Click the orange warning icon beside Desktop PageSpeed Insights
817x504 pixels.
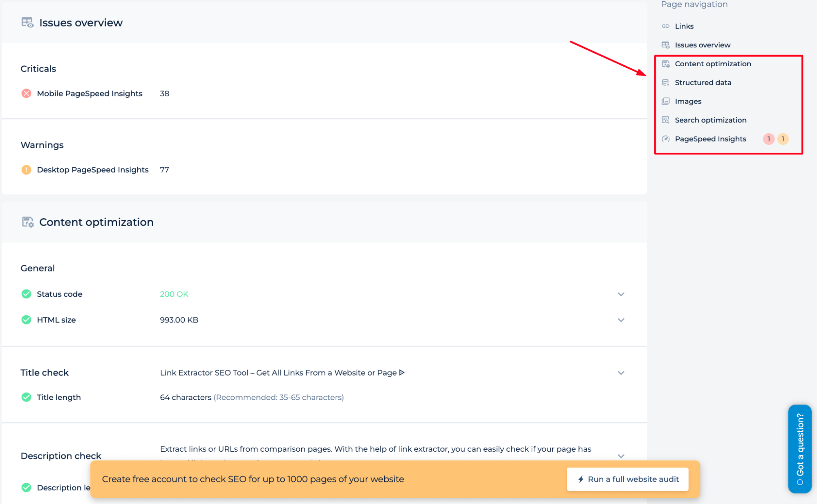coord(26,170)
